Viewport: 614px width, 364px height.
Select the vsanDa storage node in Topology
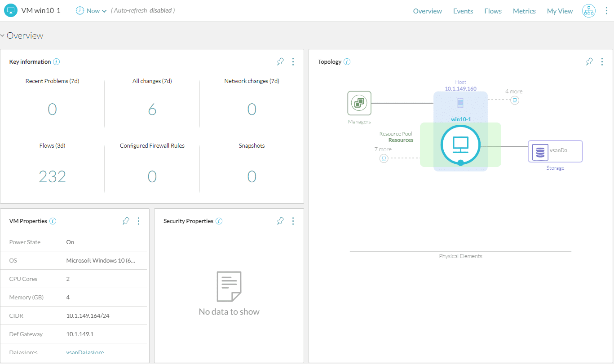(555, 151)
